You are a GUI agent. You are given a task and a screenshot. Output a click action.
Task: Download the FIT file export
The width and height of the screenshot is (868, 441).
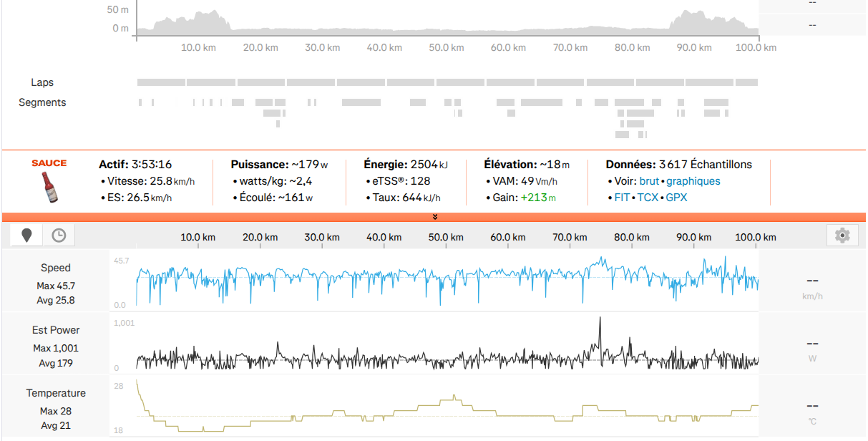click(x=622, y=197)
